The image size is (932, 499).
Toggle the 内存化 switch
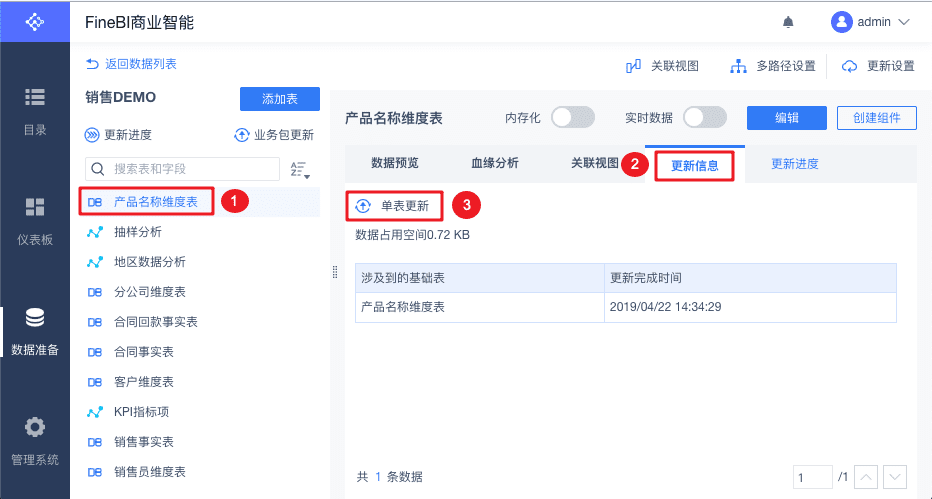(x=572, y=118)
